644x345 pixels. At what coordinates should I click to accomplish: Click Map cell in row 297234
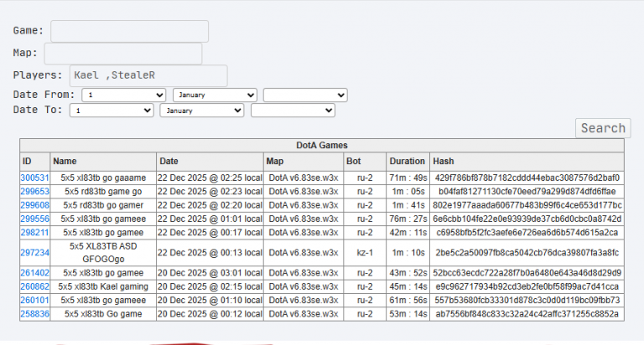coord(304,253)
